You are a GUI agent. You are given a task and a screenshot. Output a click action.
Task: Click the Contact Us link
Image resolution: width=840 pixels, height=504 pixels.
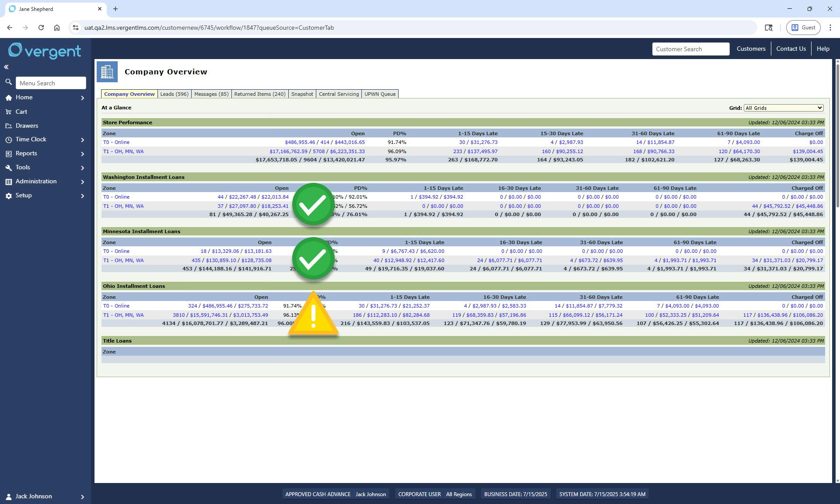click(x=791, y=49)
